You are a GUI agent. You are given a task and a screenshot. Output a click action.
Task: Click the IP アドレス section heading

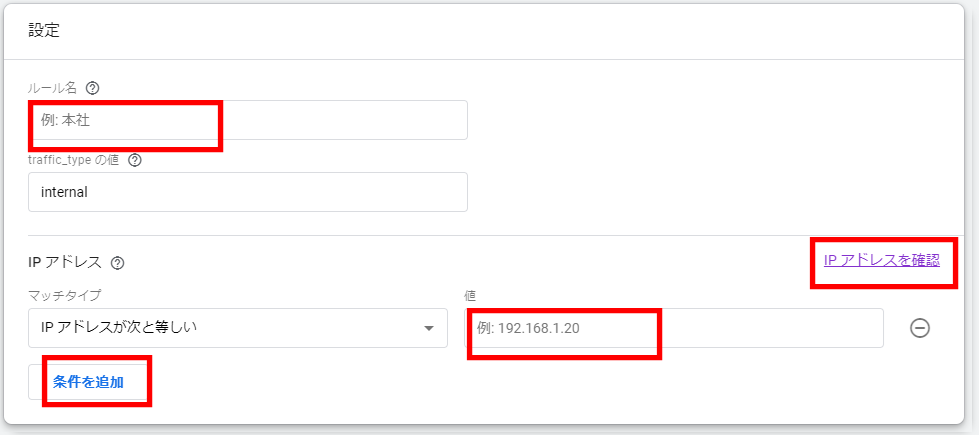65,263
